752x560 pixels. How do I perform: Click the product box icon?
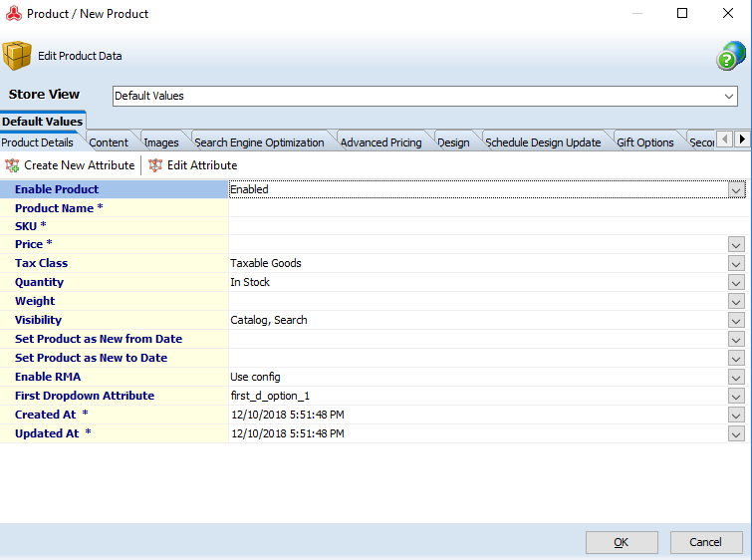[x=17, y=56]
